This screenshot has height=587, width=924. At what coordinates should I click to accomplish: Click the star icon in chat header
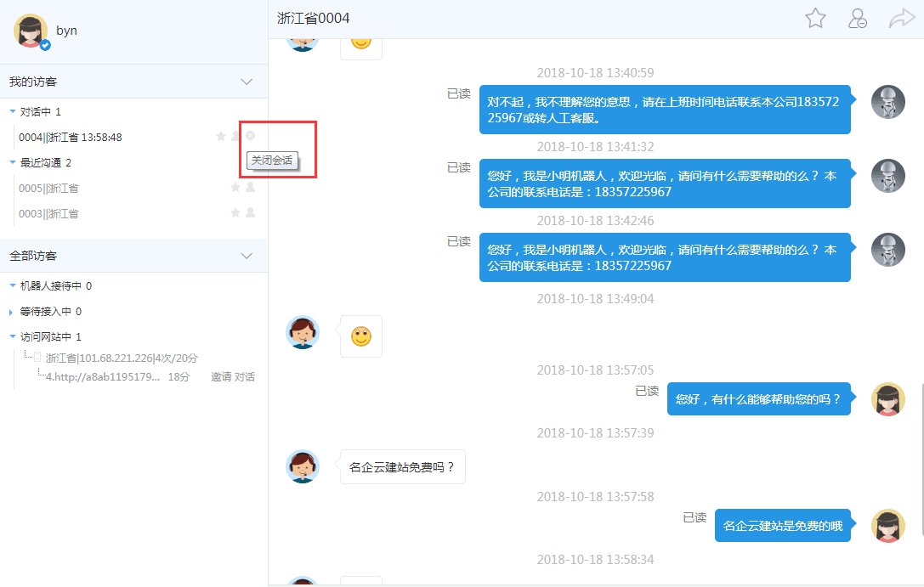tap(815, 19)
